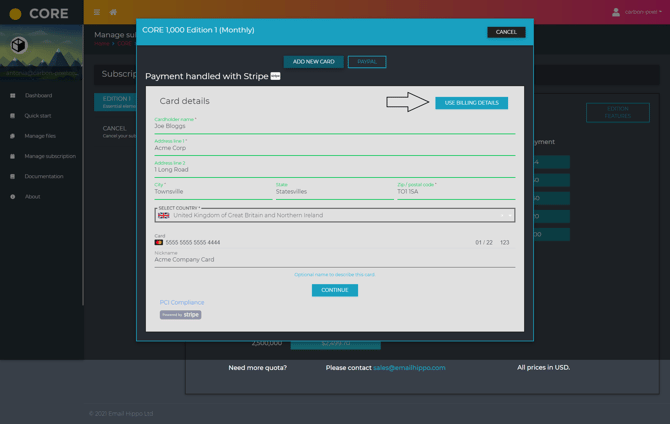Image resolution: width=670 pixels, height=424 pixels.
Task: Open Quick start in sidebar
Action: click(38, 116)
